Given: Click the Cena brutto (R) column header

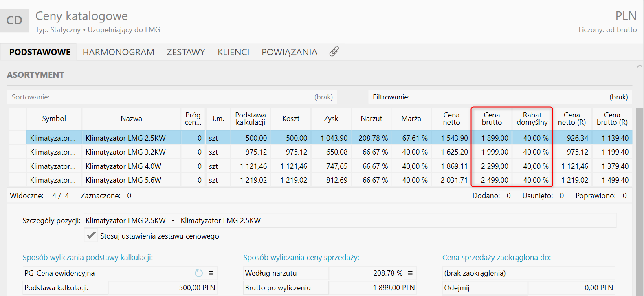Looking at the screenshot, I should [612, 119].
